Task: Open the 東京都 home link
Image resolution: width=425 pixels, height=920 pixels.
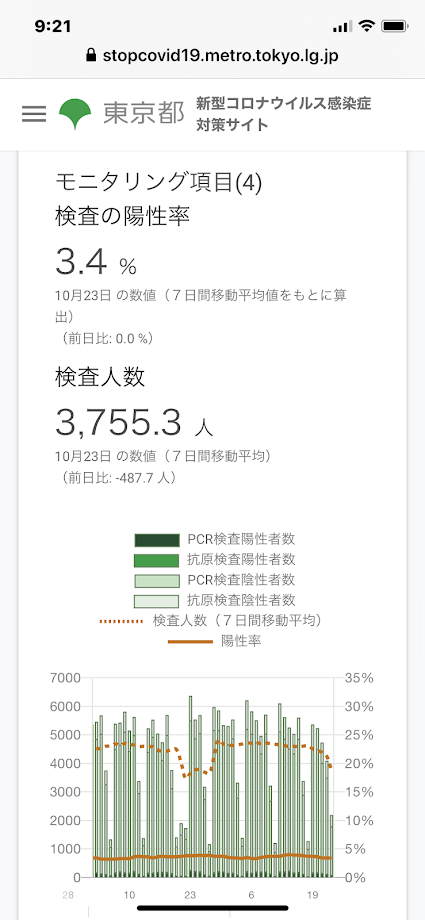Action: click(x=143, y=114)
